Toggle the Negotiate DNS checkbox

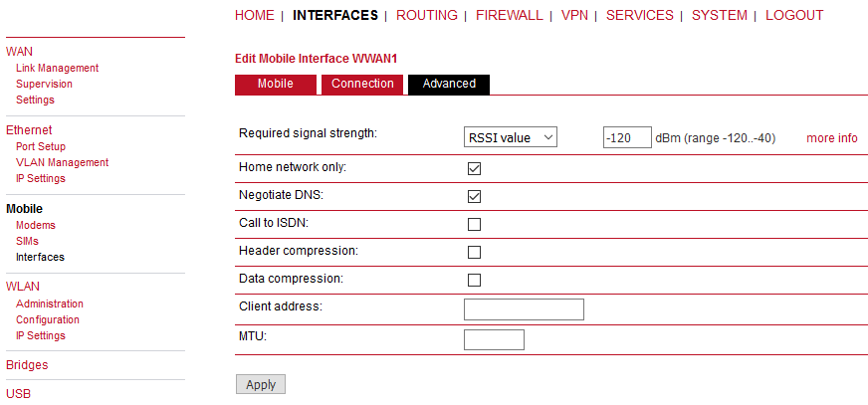click(474, 197)
